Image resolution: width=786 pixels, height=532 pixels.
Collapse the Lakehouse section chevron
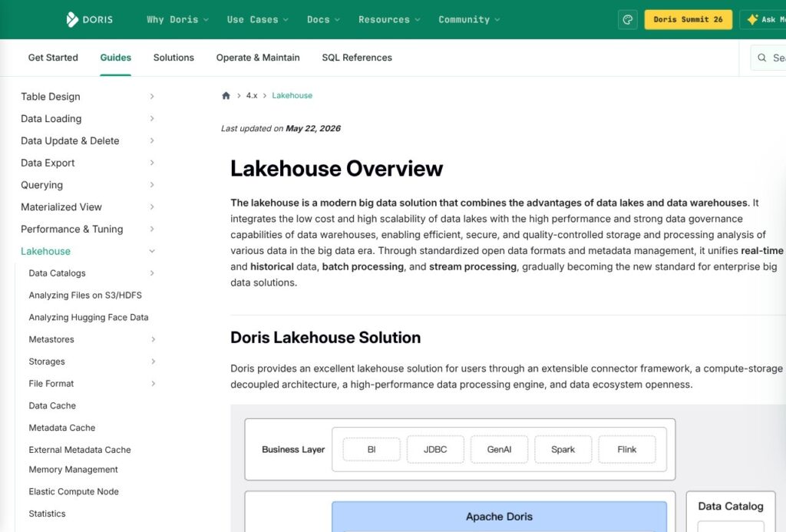coord(152,251)
